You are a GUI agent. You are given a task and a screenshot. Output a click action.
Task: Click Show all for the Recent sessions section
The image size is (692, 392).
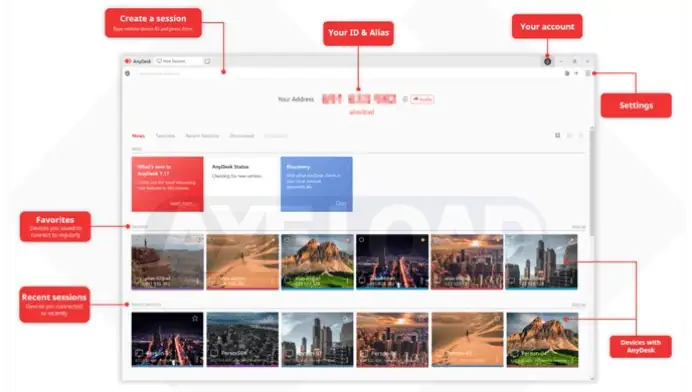coord(579,305)
